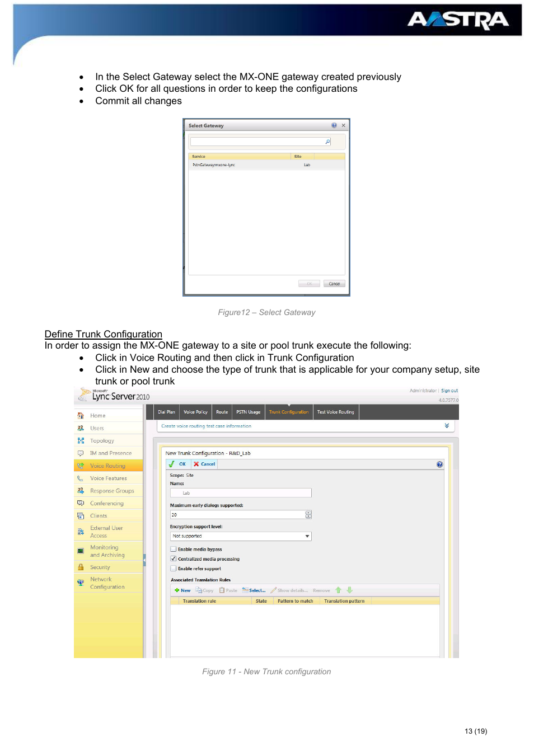Screen dimensions: 534x756
Task: Open the PSTN Usage tab
Action: point(249,412)
